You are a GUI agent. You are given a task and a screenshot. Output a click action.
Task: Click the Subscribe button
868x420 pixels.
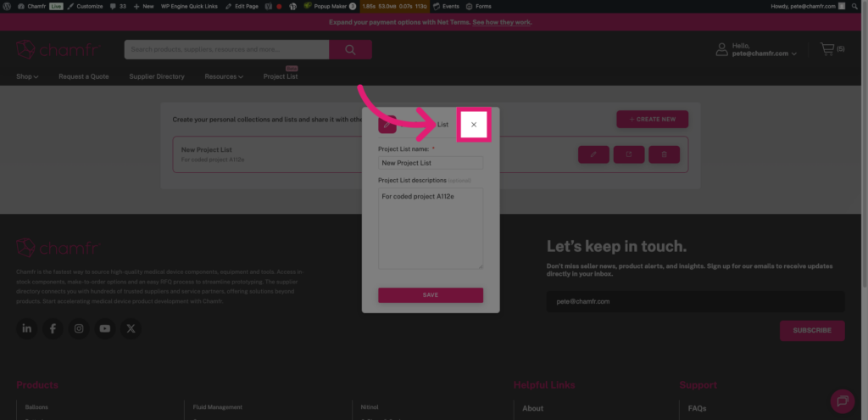point(812,330)
